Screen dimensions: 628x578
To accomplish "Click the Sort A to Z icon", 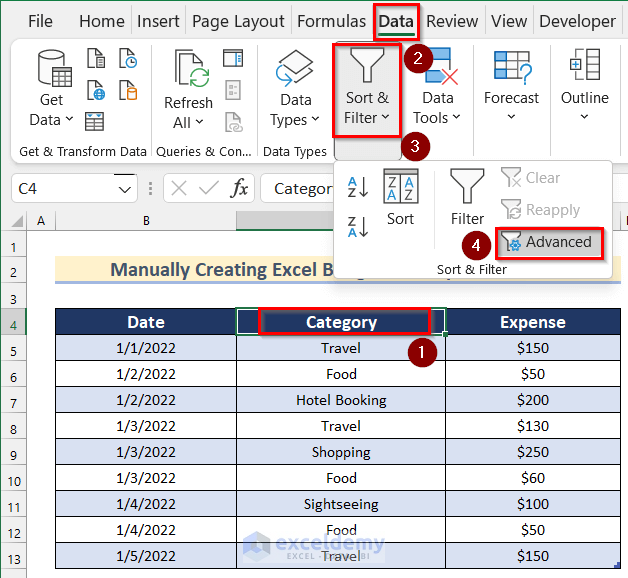I will point(357,187).
